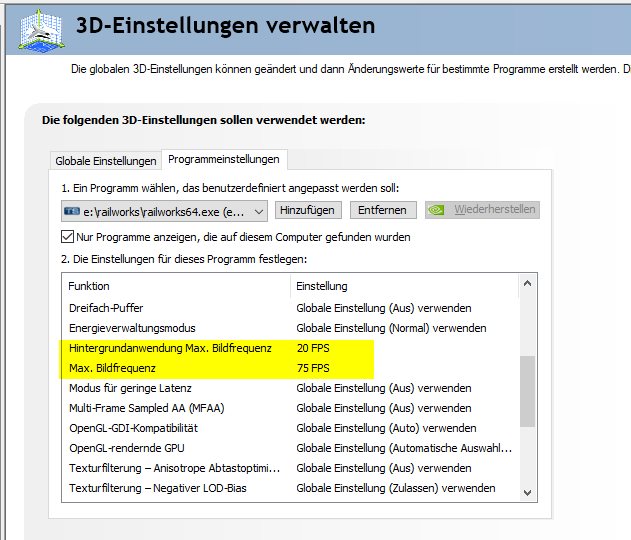This screenshot has width=631, height=540.
Task: Select the OpenGL-GDI-Kompatibilität row
Action: point(290,429)
